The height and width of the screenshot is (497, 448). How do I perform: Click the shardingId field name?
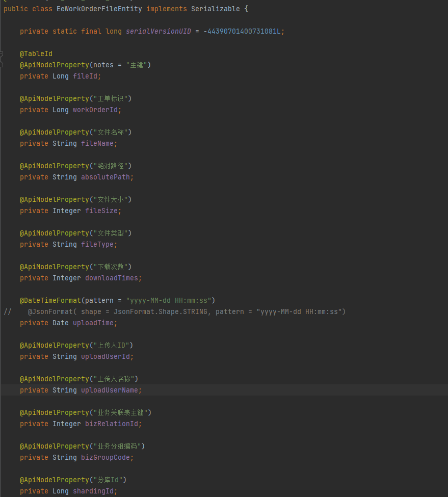tap(93, 491)
